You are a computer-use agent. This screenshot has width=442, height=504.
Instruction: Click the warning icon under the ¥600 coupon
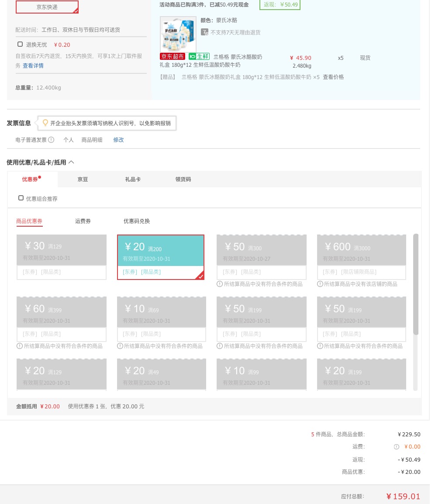click(x=320, y=284)
